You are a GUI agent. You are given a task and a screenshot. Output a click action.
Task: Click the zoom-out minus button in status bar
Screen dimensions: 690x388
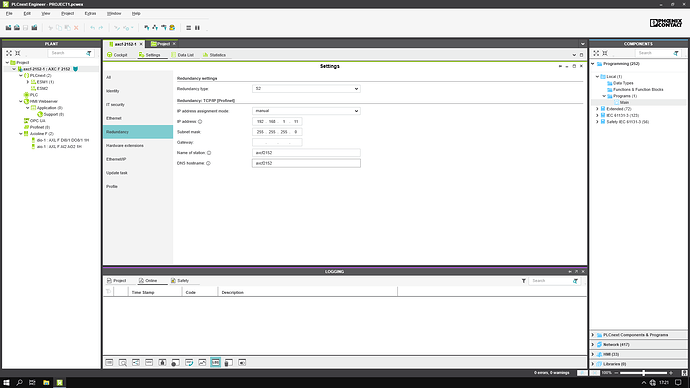(616, 373)
